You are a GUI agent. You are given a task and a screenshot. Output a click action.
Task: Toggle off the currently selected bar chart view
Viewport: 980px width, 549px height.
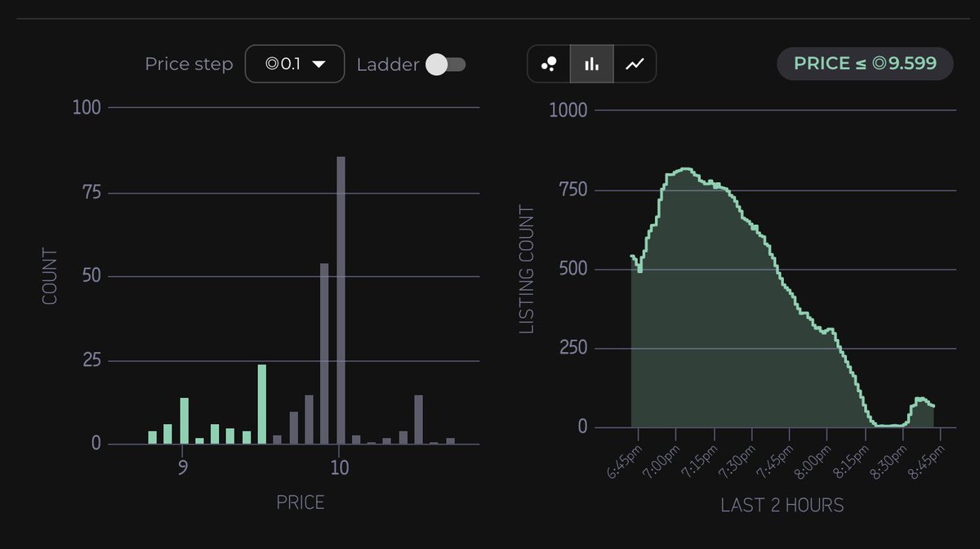(591, 64)
